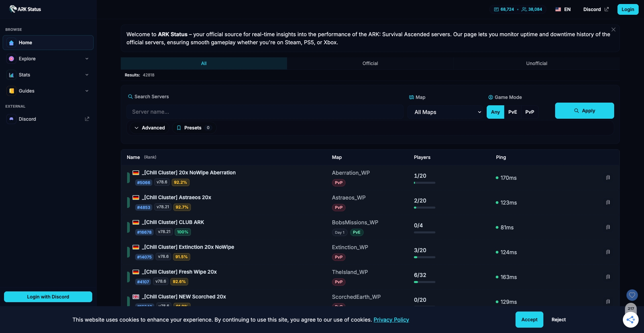Click the Discord icon under External
Viewport: 644px width, 333px height.
11,119
